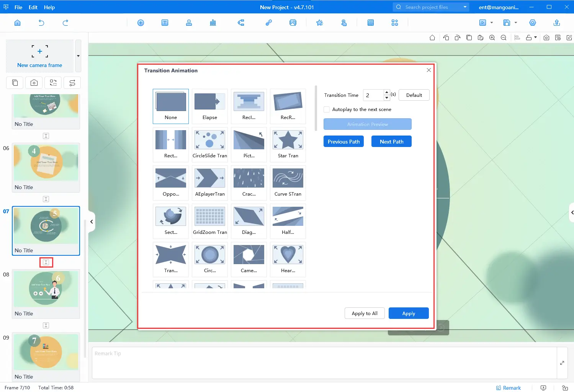
Task: Increase the Transition Time value with up arrow
Action: pyautogui.click(x=387, y=93)
